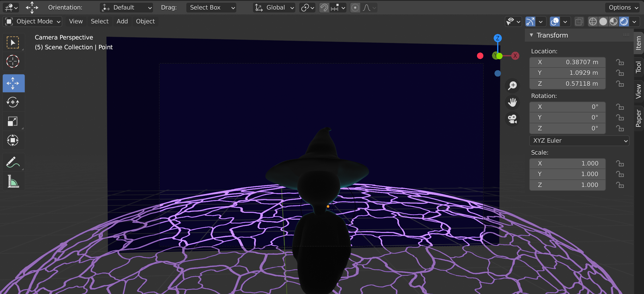Open the Object Mode dropdown
Screen dimensions: 644x294
[33, 22]
